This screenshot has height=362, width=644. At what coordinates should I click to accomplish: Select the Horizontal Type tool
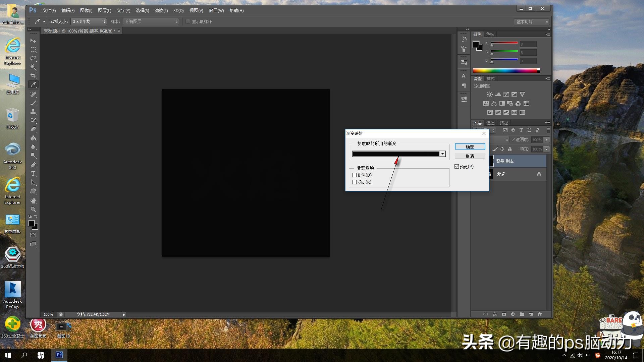click(33, 174)
